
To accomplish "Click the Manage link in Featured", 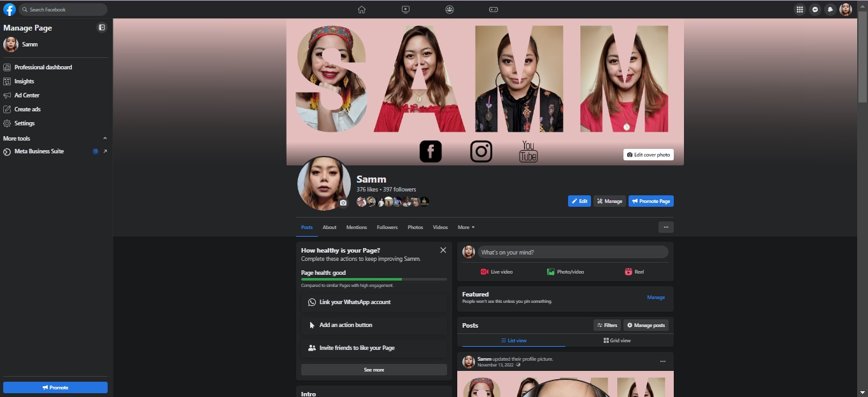I will click(656, 297).
